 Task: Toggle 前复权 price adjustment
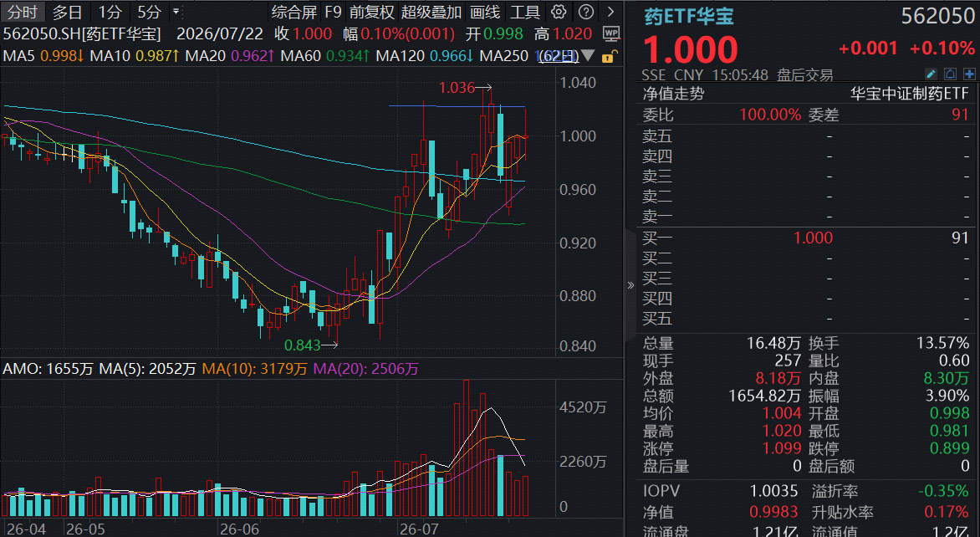point(372,11)
